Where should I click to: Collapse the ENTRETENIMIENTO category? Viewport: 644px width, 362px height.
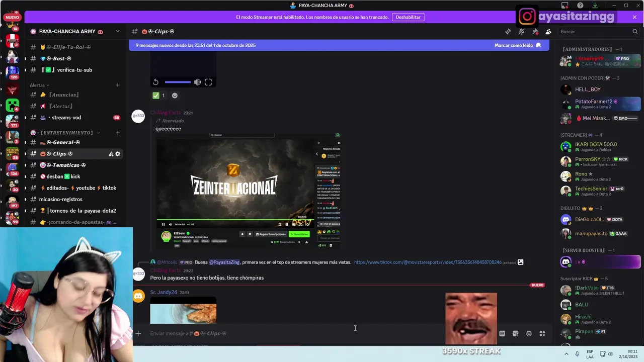65,133
